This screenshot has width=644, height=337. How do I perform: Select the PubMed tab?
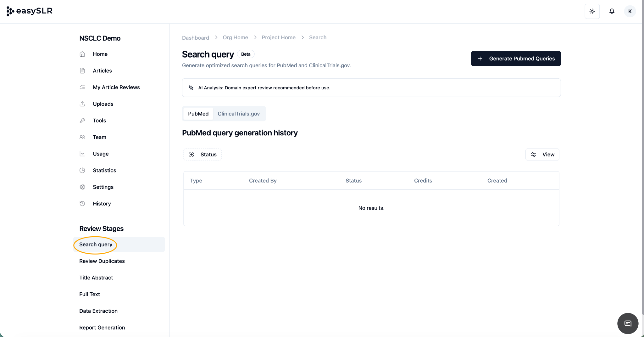pos(198,114)
